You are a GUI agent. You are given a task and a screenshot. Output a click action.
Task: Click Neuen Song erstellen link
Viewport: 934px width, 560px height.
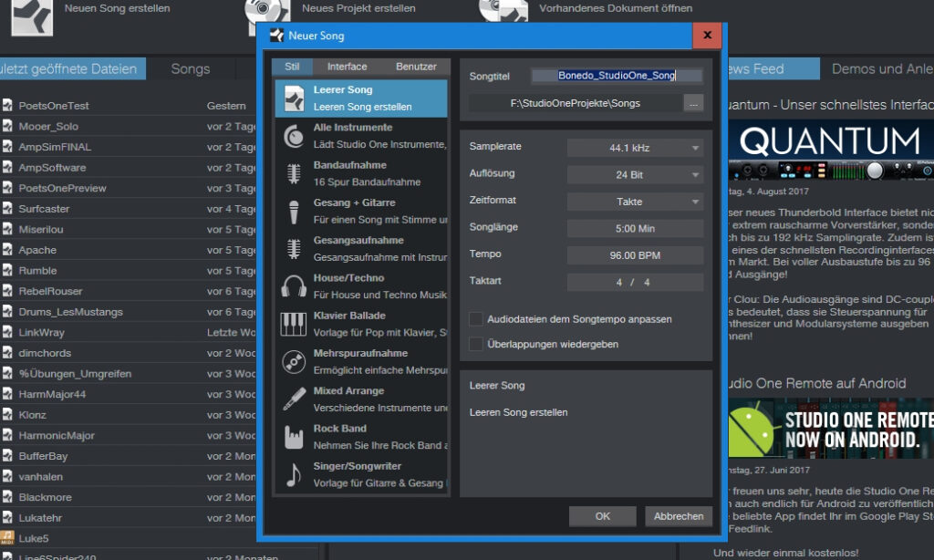[118, 8]
